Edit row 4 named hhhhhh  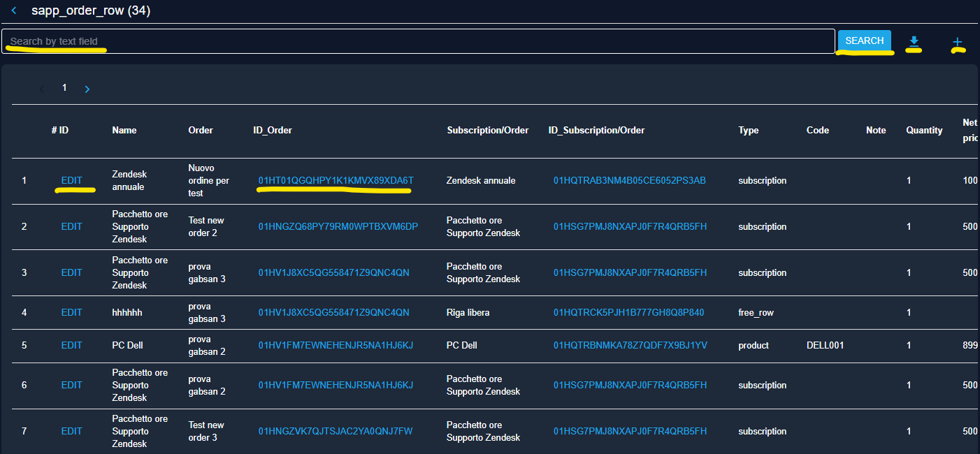pos(71,313)
